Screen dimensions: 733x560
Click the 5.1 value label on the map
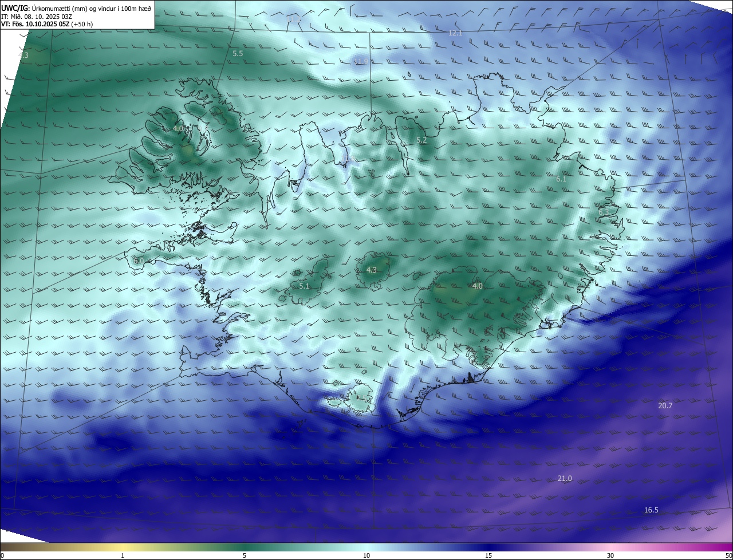point(304,286)
